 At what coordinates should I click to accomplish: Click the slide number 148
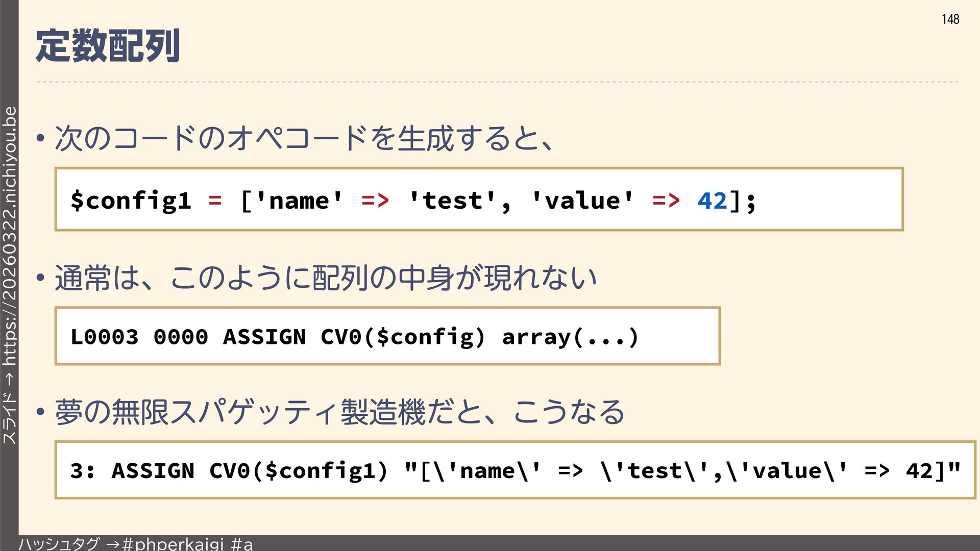950,19
